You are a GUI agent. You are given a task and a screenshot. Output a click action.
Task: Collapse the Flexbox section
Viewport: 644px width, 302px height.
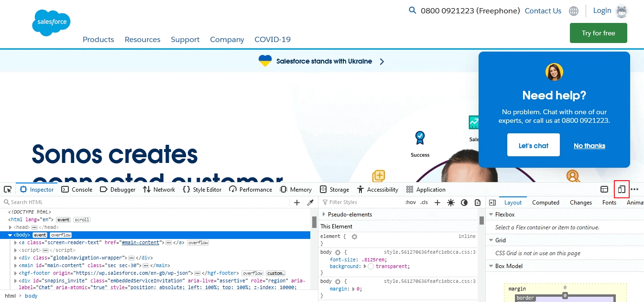491,215
